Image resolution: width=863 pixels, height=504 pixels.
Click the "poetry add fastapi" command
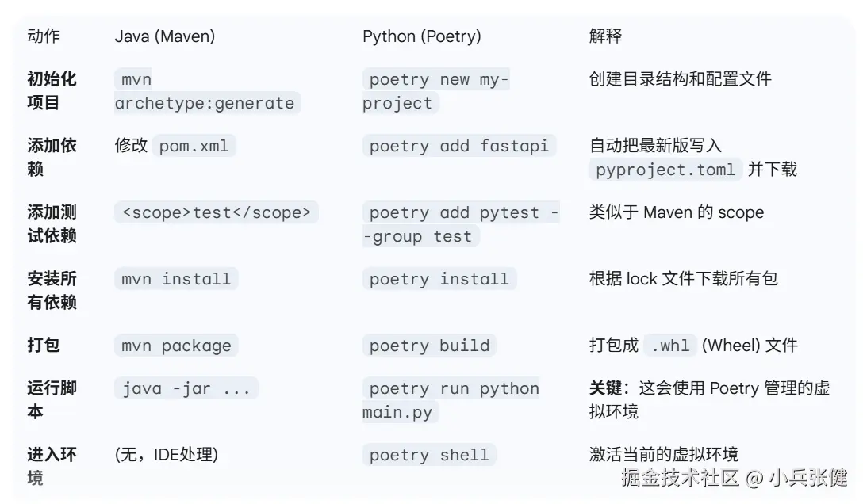click(x=459, y=146)
